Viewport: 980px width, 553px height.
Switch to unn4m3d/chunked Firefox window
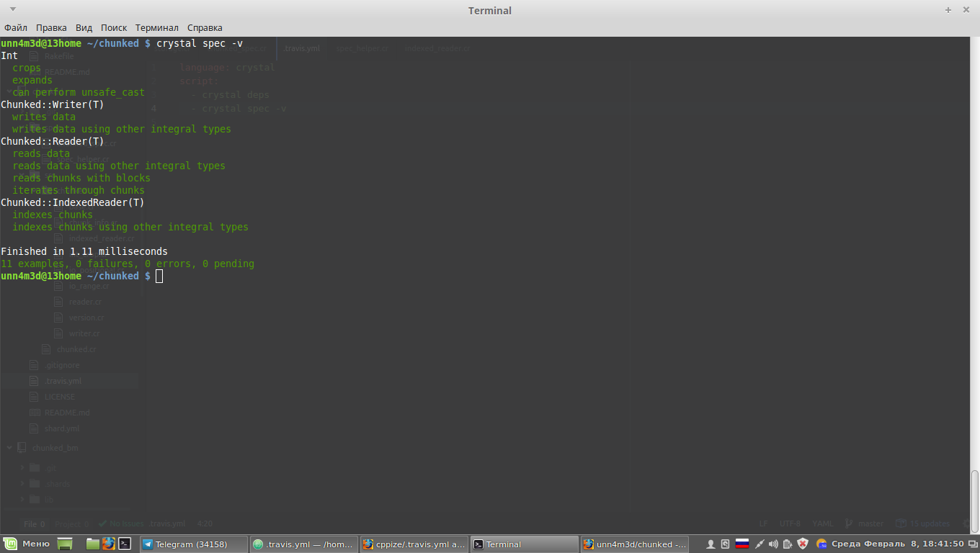(635, 544)
